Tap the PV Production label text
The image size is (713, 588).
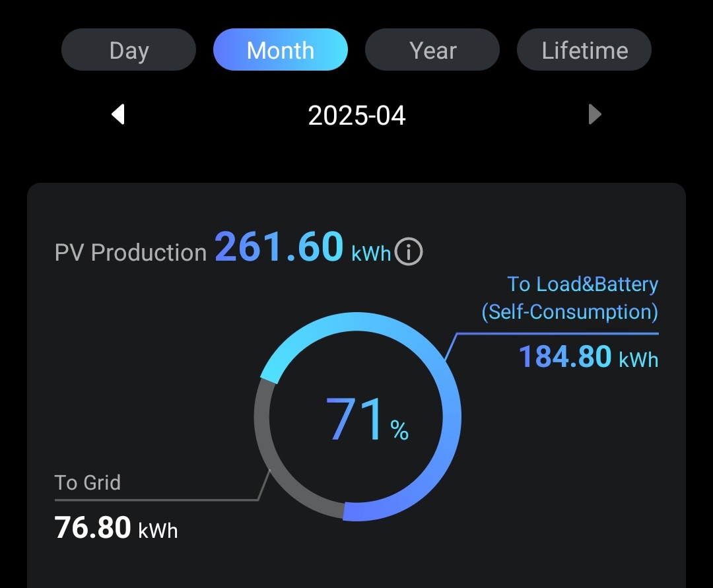pos(131,253)
